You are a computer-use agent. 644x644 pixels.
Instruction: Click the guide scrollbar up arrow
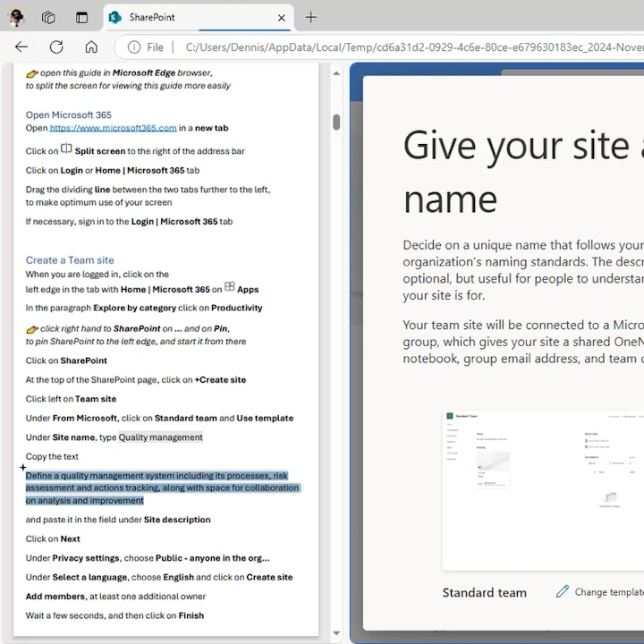336,73
